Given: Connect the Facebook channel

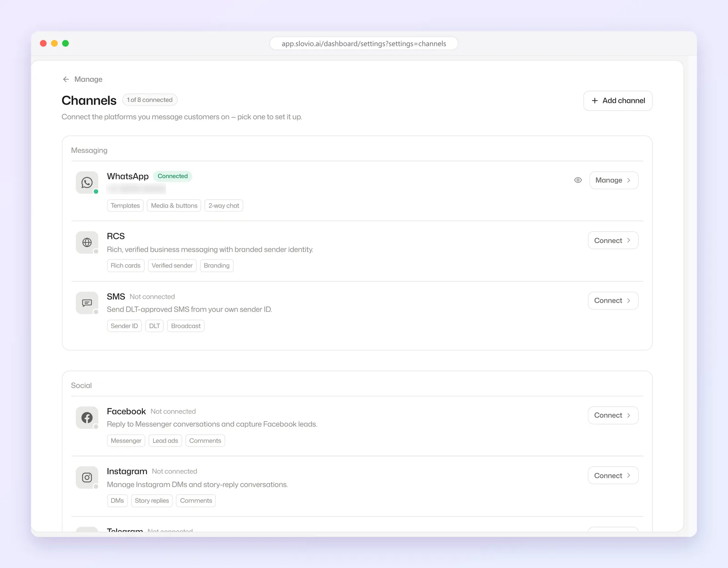Looking at the screenshot, I should [x=613, y=415].
